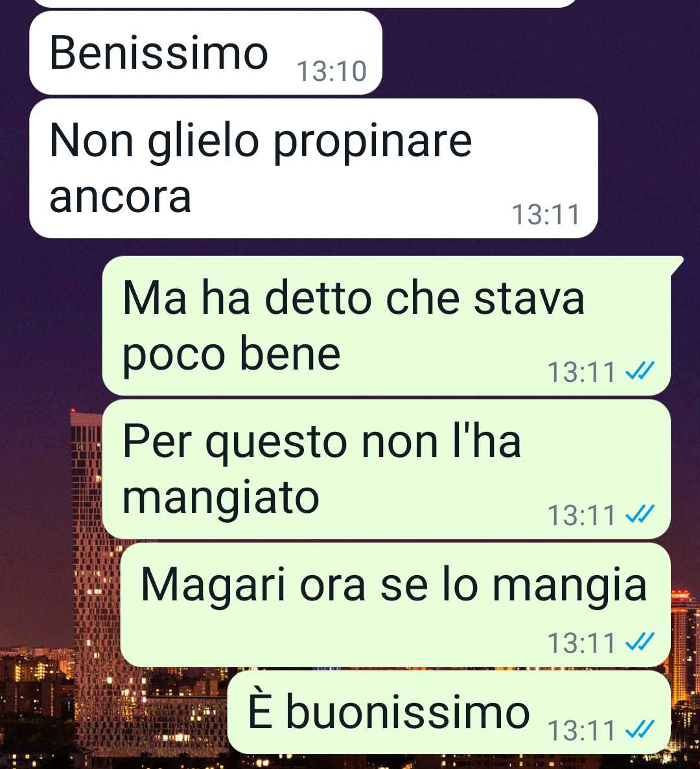This screenshot has width=700, height=769.
Task: Select the 'Magari ora se lo mangia' message
Action: coord(395,605)
